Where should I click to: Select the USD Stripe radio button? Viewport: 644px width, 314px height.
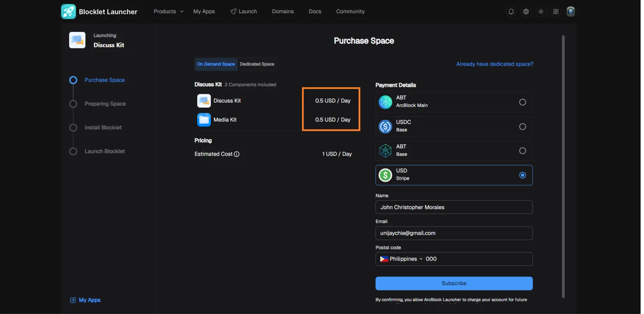pos(522,175)
